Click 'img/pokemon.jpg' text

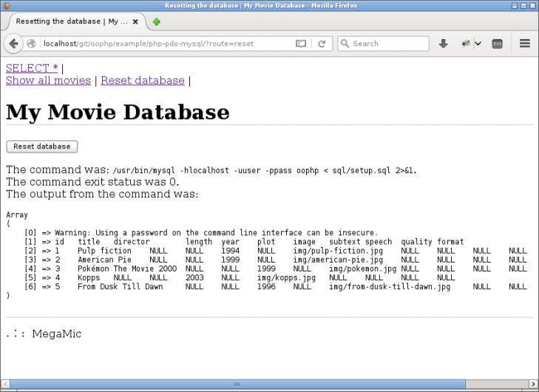(x=362, y=268)
